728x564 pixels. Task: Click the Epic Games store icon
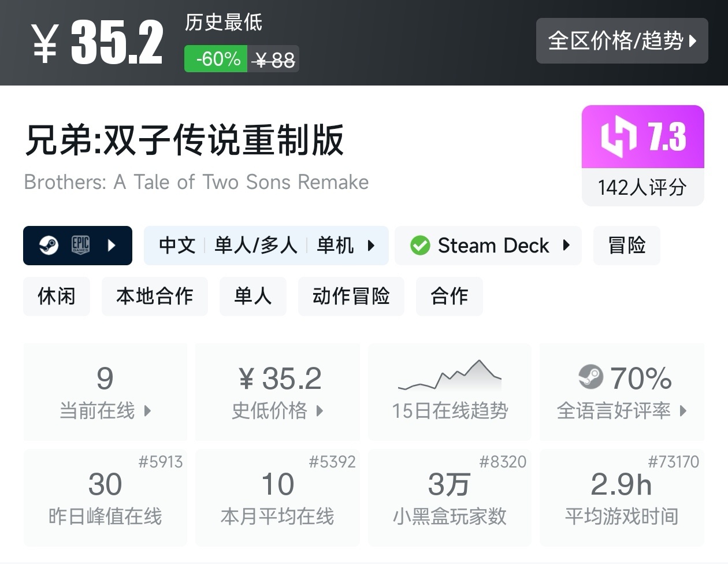(x=80, y=246)
